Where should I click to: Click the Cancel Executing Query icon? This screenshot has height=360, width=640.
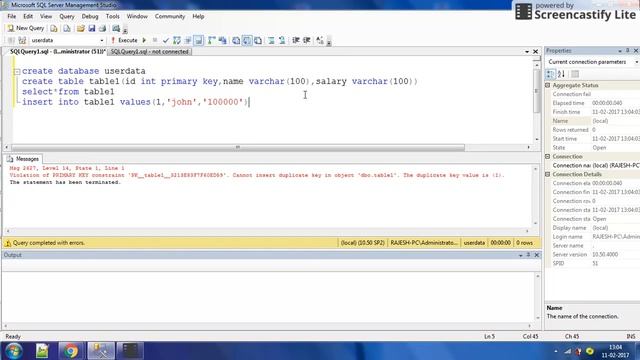tap(155, 40)
